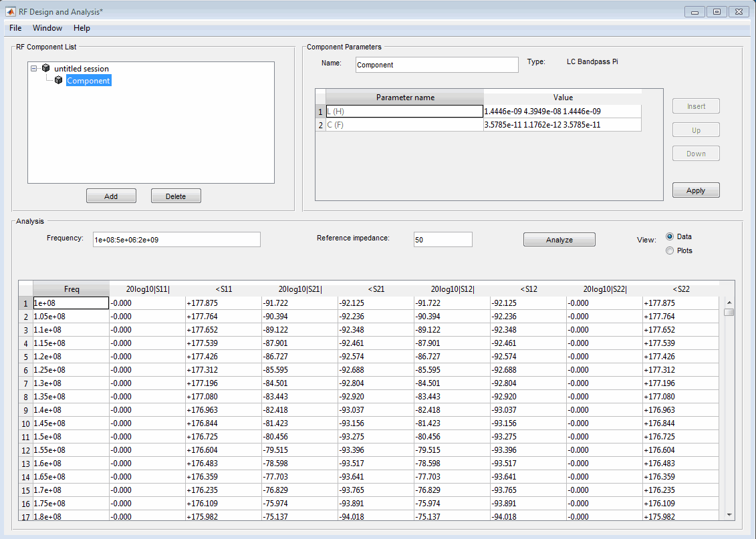Image resolution: width=756 pixels, height=539 pixels.
Task: Click the <S12 column header
Action: [529, 289]
